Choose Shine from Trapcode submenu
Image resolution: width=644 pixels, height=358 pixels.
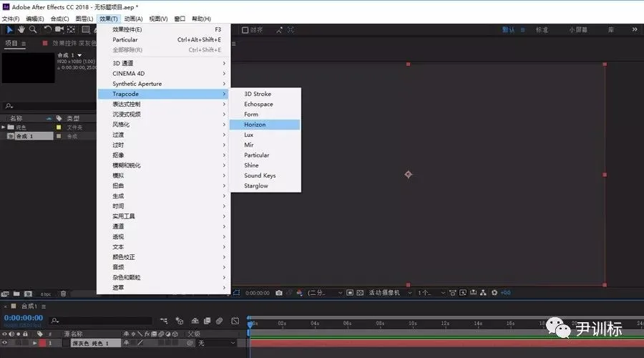pyautogui.click(x=265, y=165)
